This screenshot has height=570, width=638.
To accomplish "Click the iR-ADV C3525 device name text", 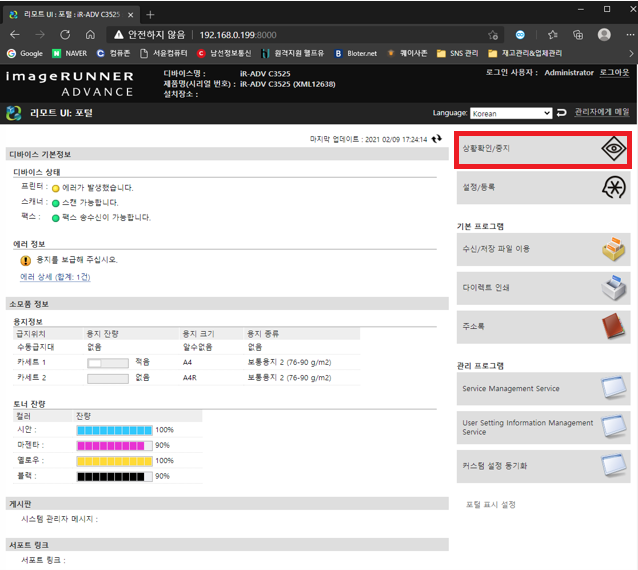I will tap(265, 74).
